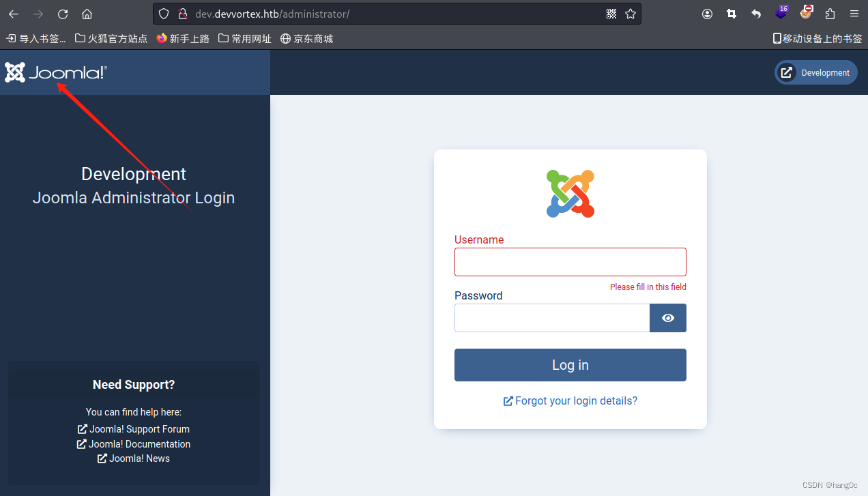
Task: Open the Firefox hamburger menu
Action: tap(854, 14)
